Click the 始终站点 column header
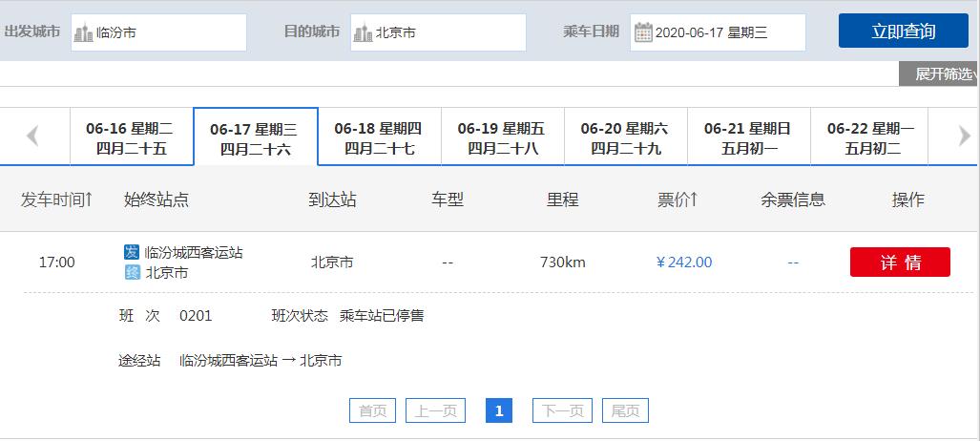 [156, 199]
